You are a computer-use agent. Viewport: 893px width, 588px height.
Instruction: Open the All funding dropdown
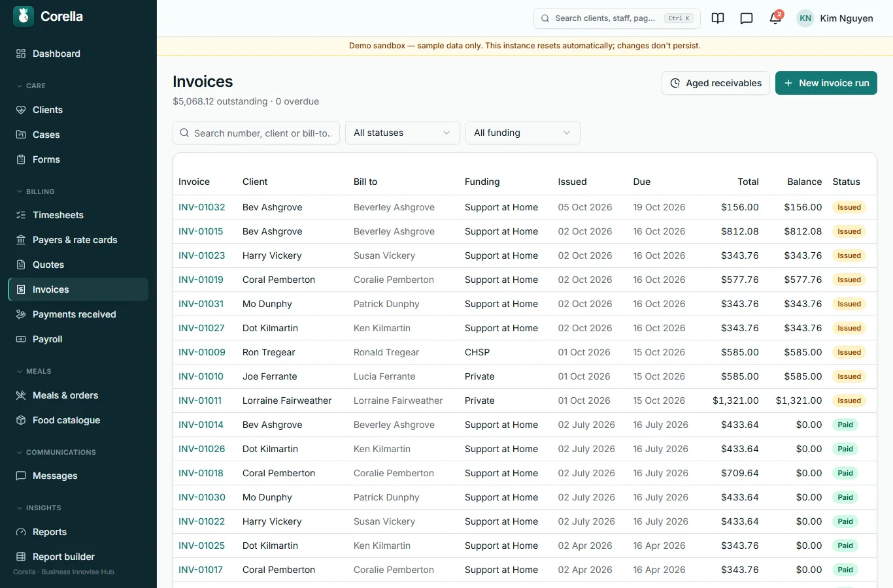coord(523,133)
